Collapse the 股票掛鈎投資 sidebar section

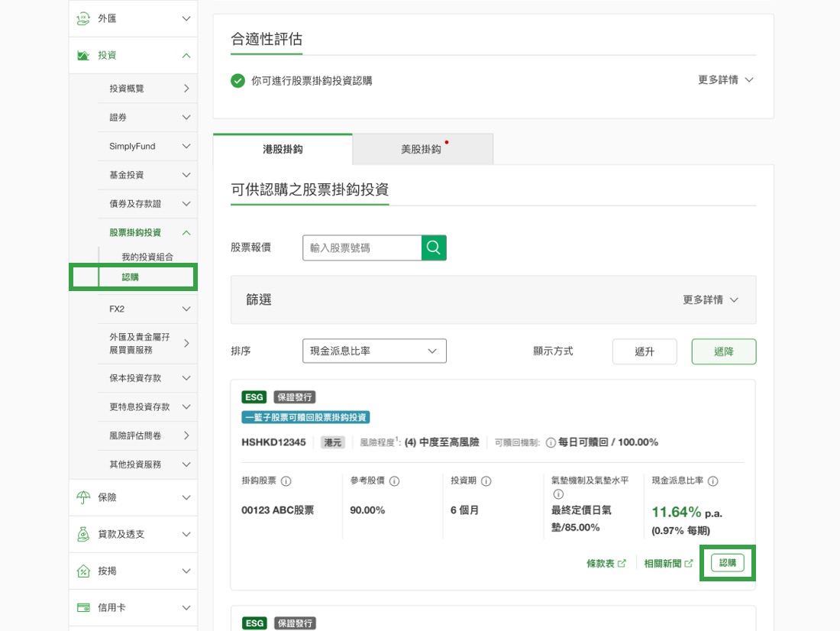coord(186,233)
